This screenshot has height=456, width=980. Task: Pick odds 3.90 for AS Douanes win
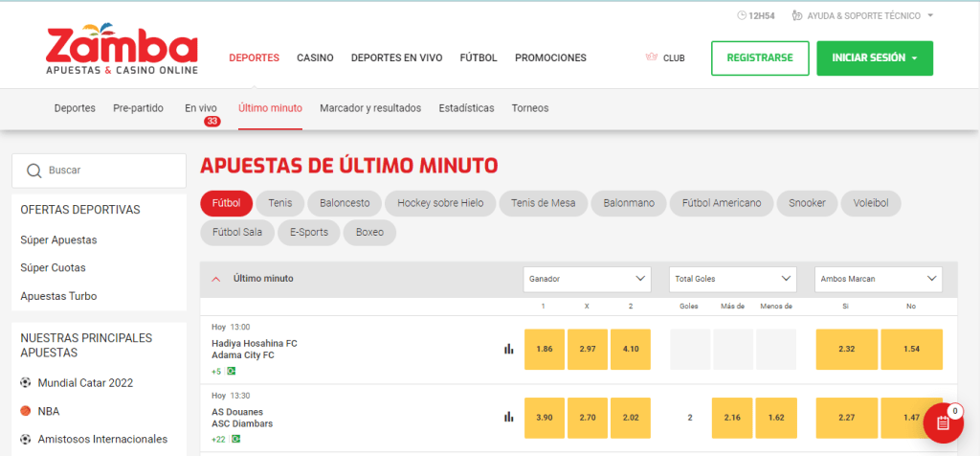[x=545, y=418]
